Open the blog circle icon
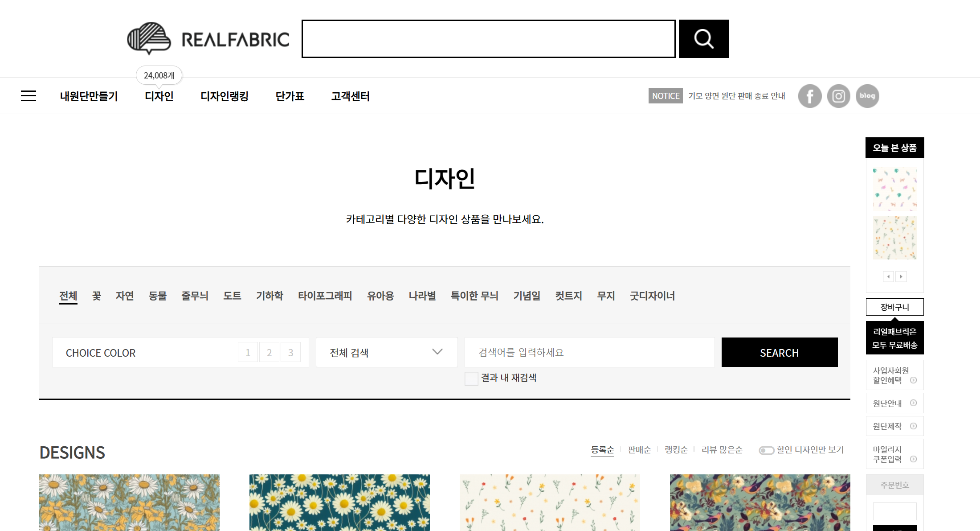 coord(867,96)
